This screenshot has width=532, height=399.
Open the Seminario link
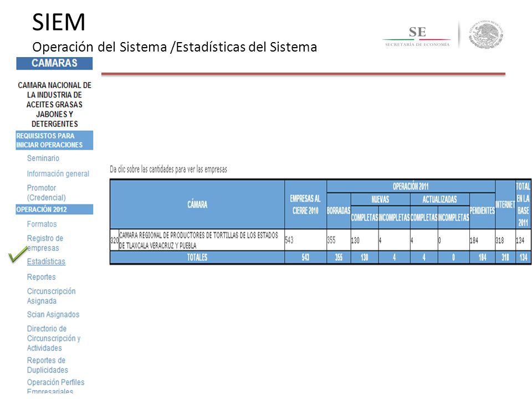pos(43,158)
